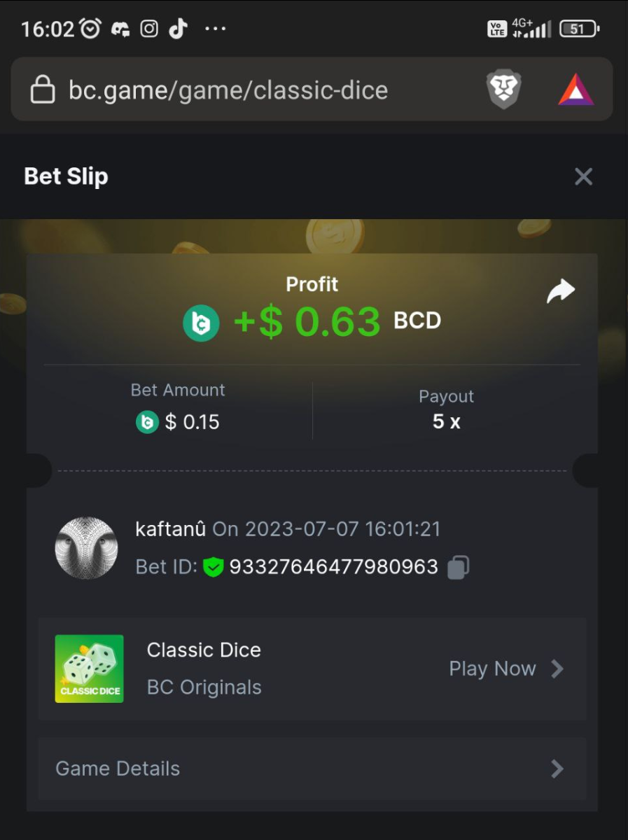Tap the share arrow on Profit card
The height and width of the screenshot is (840, 628).
click(x=560, y=291)
